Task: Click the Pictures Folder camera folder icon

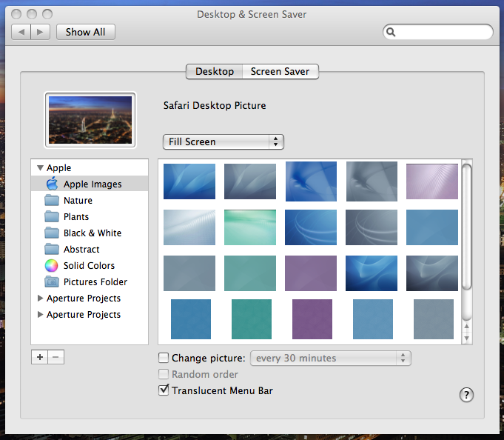Action: point(52,281)
